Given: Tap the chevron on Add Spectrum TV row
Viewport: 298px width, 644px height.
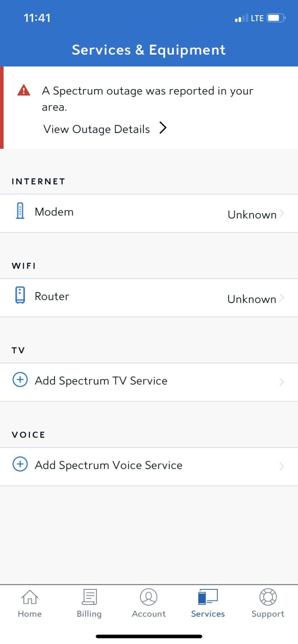Looking at the screenshot, I should [x=282, y=382].
